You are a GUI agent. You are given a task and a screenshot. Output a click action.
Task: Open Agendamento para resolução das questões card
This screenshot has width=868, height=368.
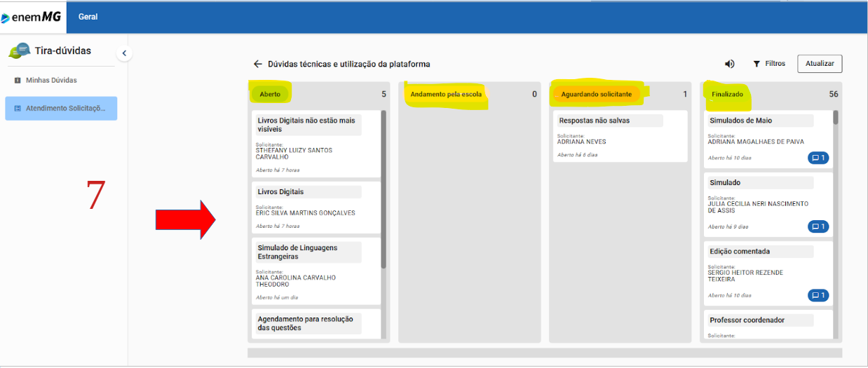tap(316, 324)
